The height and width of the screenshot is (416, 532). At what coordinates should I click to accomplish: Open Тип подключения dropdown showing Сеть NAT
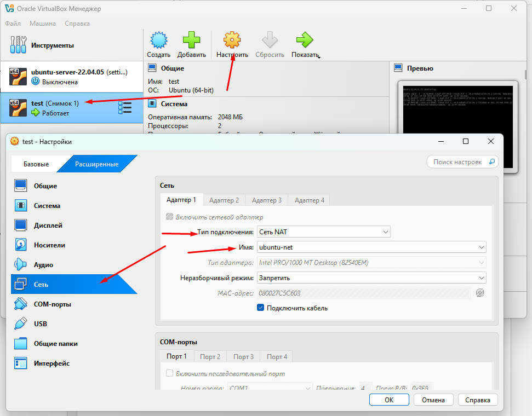coord(324,232)
